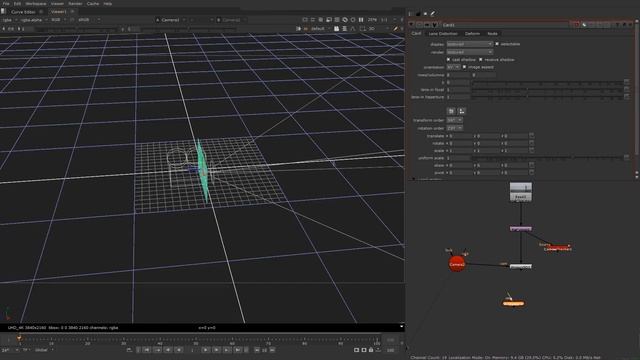The width and height of the screenshot is (640, 360).
Task: Open the A input Camera1 dropdown
Action: (171, 20)
